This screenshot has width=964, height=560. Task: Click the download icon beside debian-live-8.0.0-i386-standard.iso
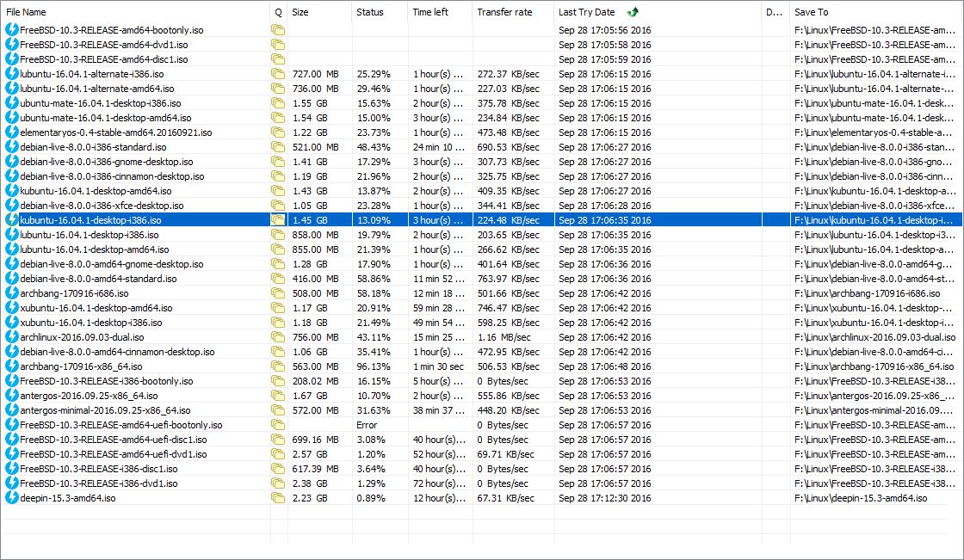[12, 146]
